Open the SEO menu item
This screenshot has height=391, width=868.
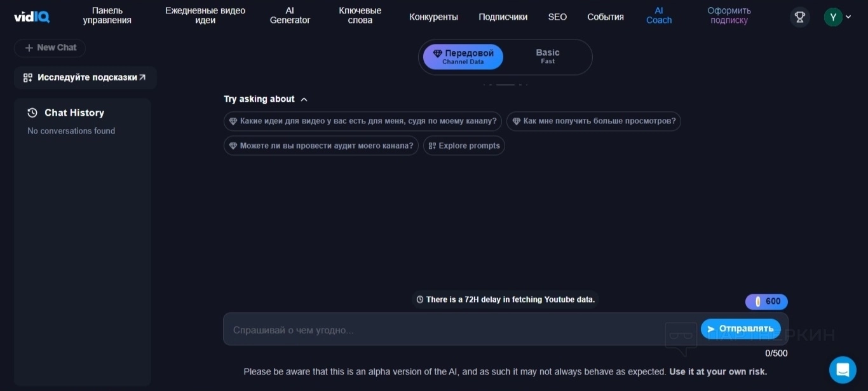pos(557,17)
